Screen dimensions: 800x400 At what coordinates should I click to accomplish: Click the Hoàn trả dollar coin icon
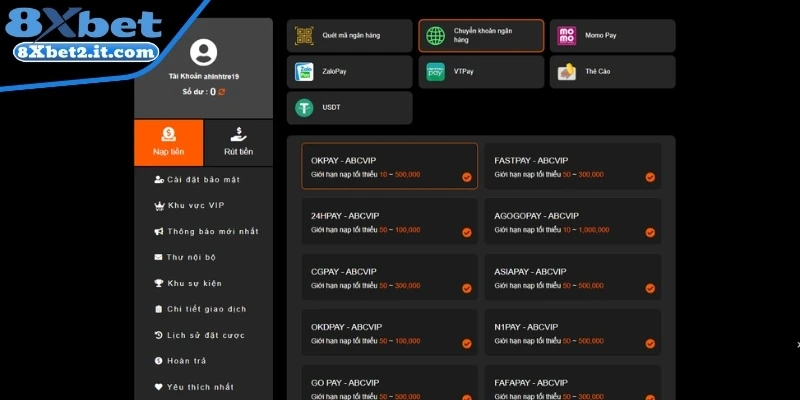click(x=158, y=361)
